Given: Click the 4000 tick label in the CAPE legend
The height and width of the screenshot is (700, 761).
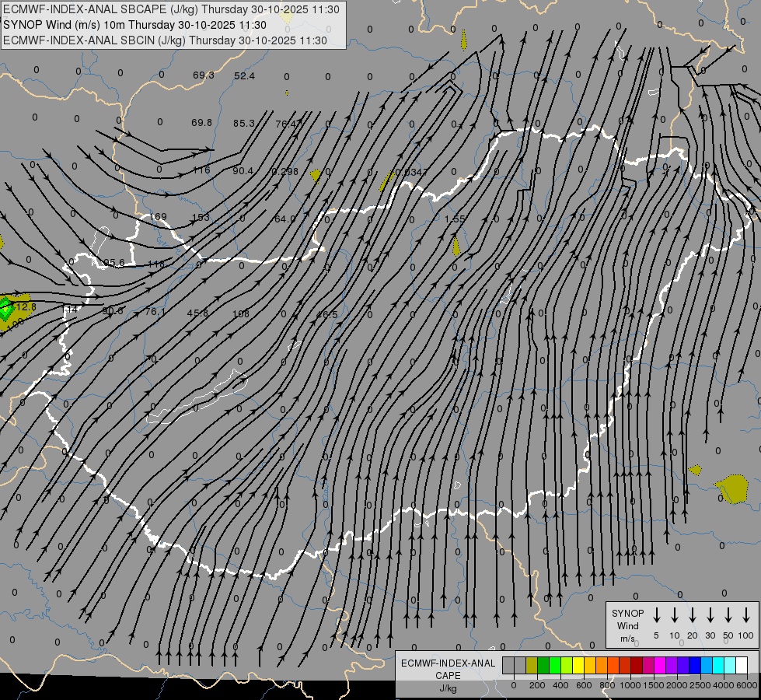Looking at the screenshot, I should click(723, 685).
